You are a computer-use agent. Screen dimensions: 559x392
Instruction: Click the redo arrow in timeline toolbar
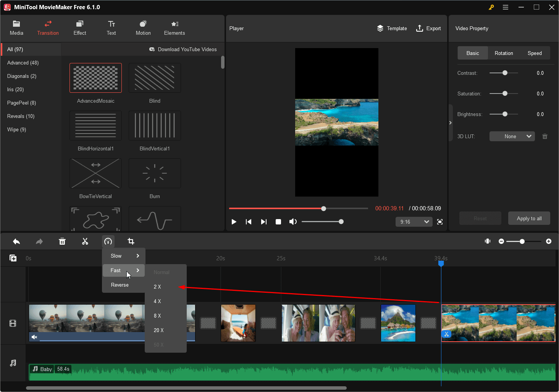click(39, 241)
